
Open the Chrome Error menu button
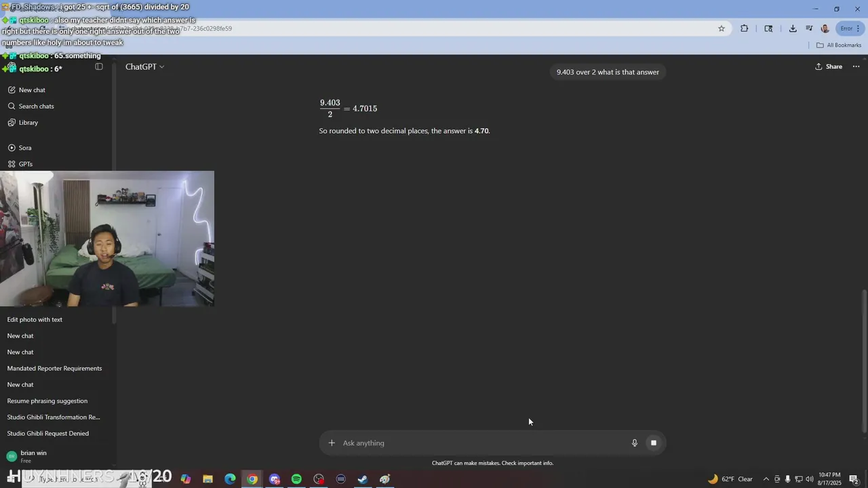[x=850, y=28]
